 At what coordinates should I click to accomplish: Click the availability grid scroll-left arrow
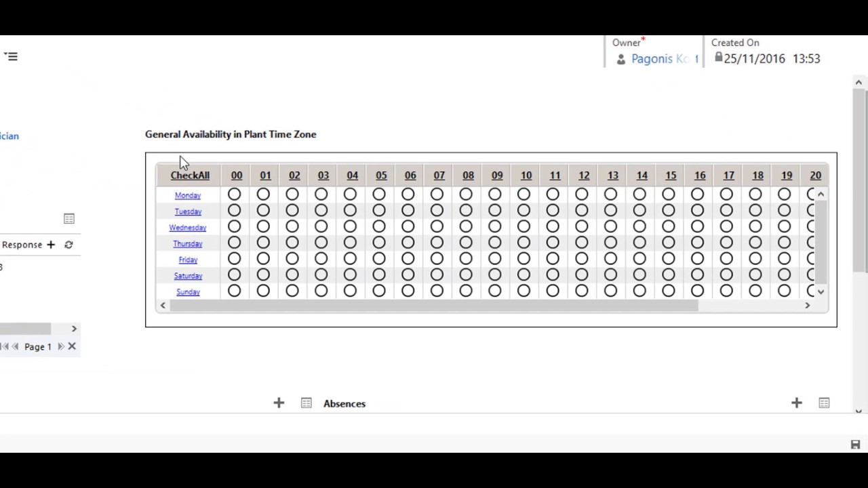pyautogui.click(x=163, y=306)
